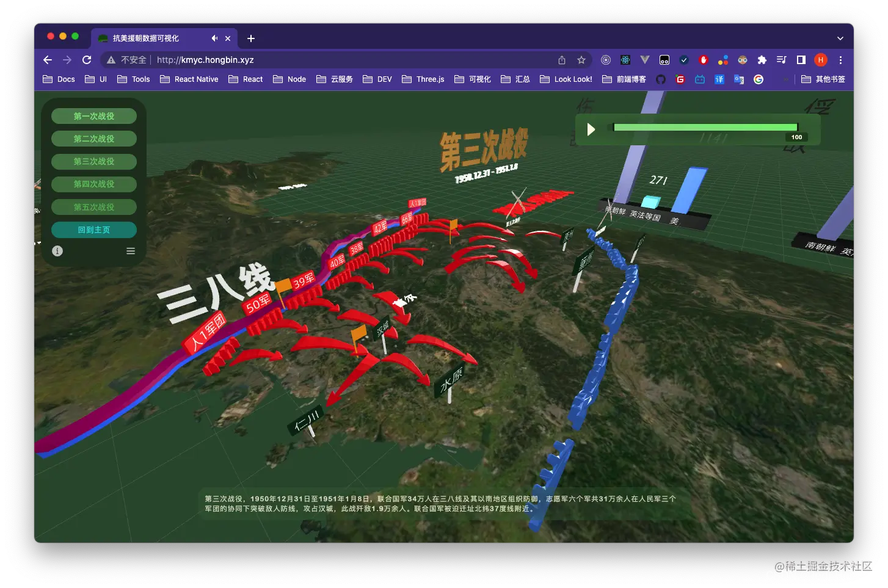Click the Tampermonkey extension icon
888x588 pixels.
point(664,60)
